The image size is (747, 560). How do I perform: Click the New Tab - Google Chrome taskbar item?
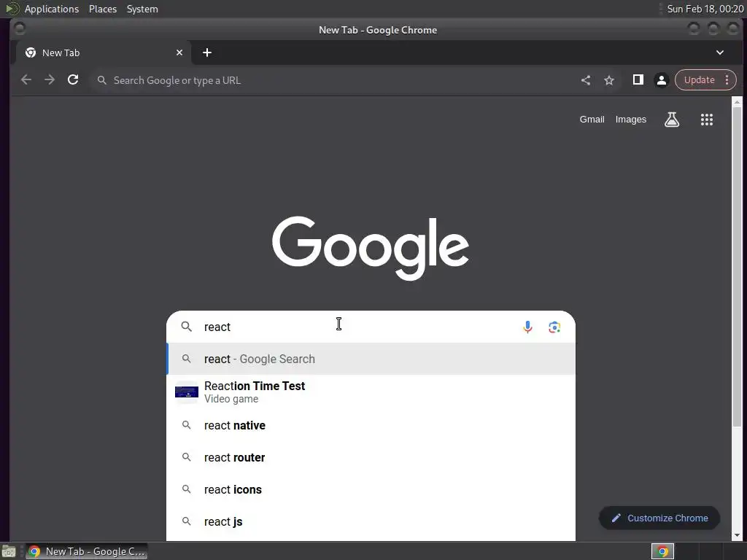[87, 551]
